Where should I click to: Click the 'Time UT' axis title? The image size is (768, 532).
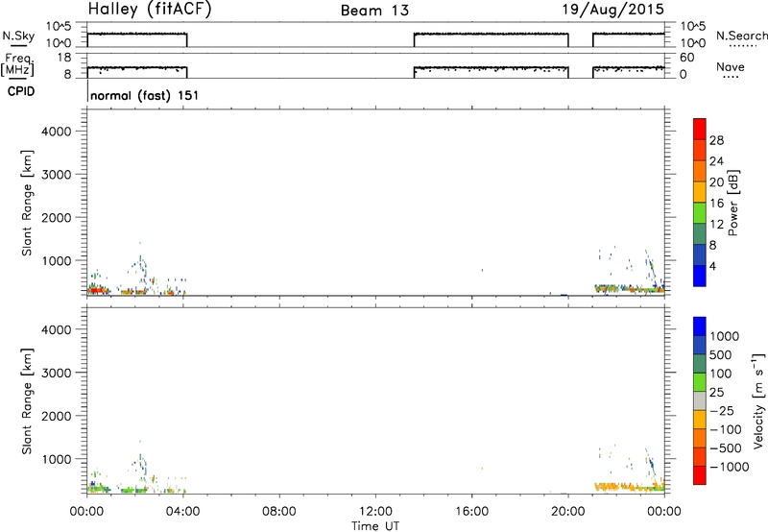pos(375,526)
